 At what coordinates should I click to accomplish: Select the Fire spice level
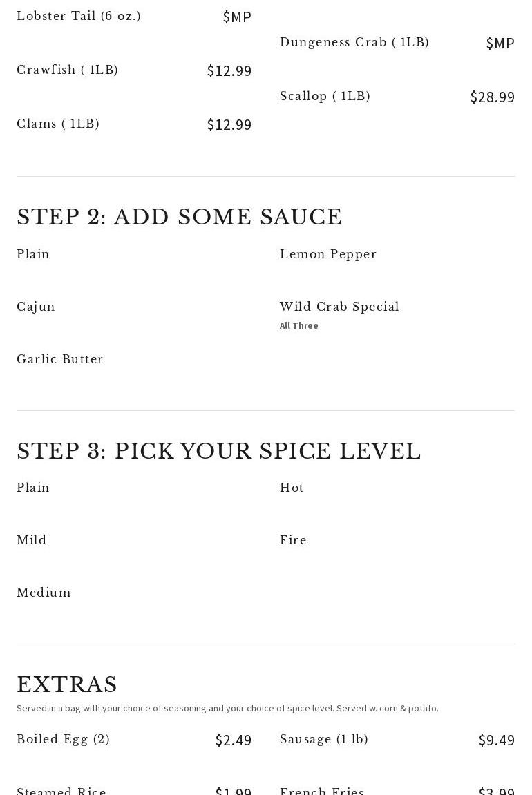(293, 541)
